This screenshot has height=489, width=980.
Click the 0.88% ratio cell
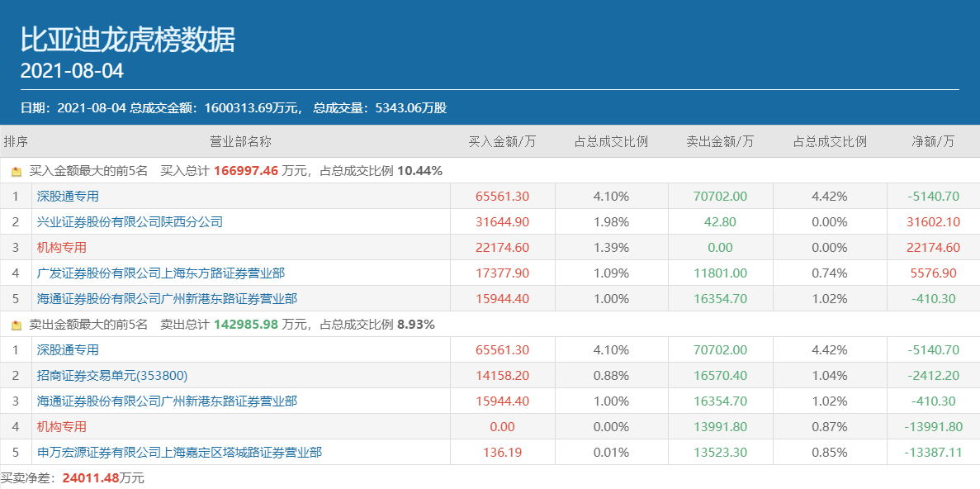611,376
